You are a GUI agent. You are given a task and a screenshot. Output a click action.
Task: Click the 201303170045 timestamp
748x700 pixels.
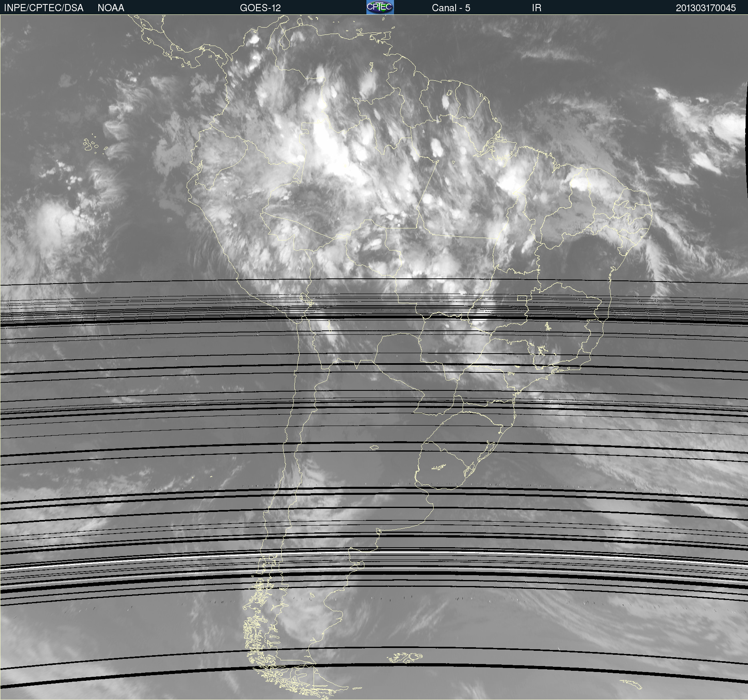tap(706, 8)
